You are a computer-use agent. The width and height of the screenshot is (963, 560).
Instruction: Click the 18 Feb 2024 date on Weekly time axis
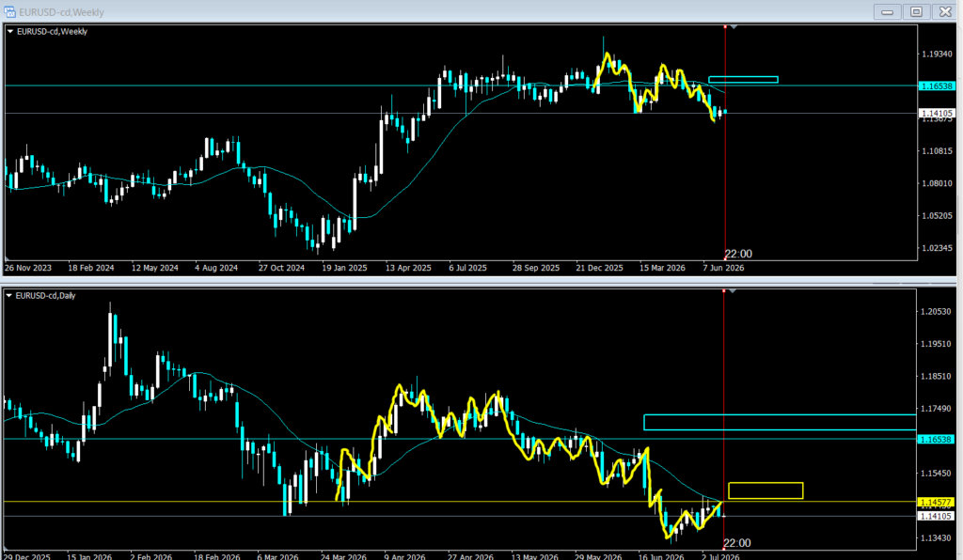(x=91, y=268)
